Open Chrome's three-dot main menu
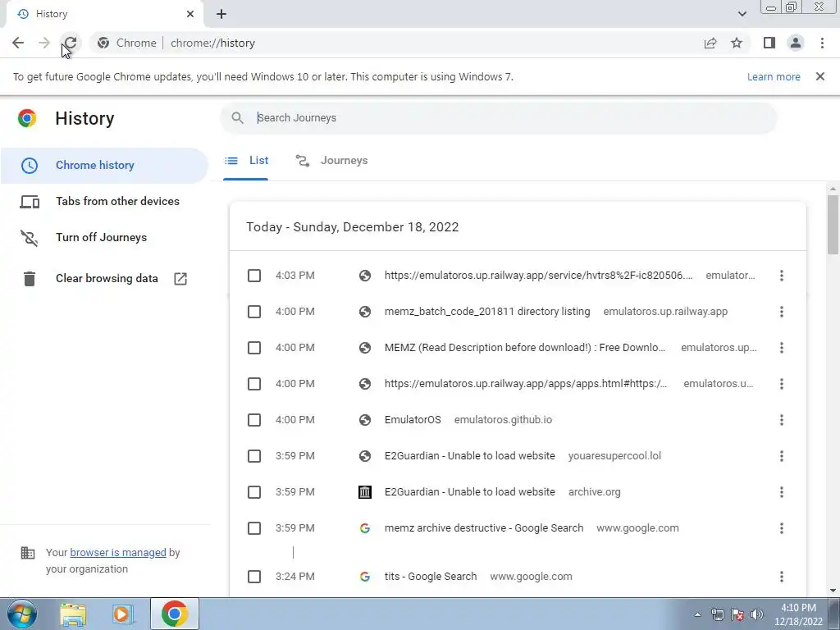Screen dimensions: 840x630 (x=822, y=43)
